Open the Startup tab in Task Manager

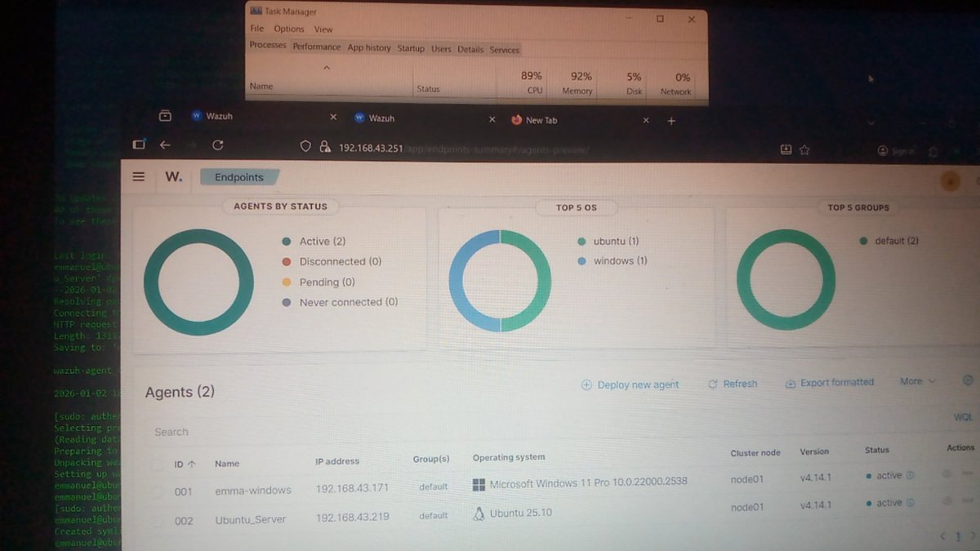click(x=411, y=48)
